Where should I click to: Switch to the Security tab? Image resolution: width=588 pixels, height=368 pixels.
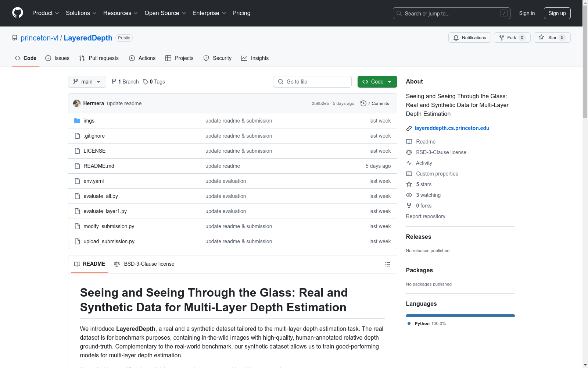218,58
